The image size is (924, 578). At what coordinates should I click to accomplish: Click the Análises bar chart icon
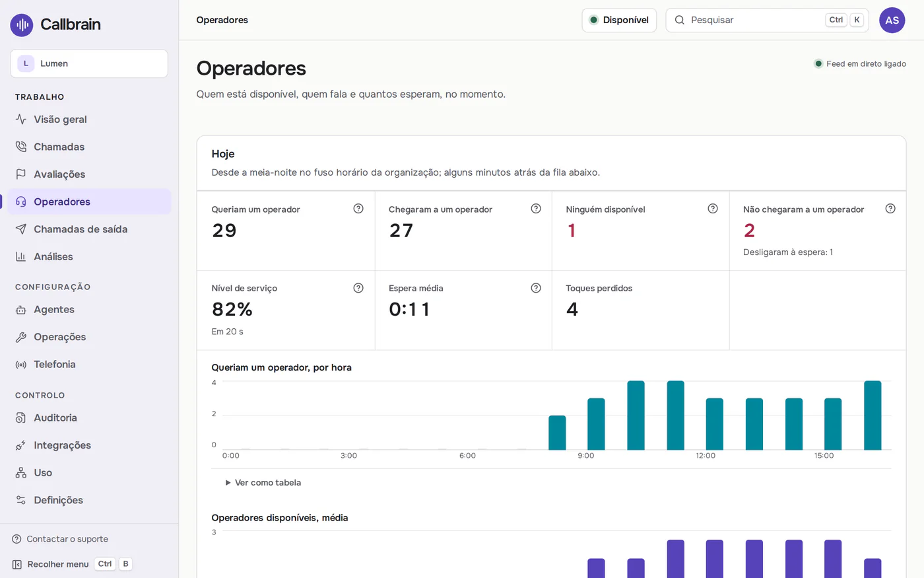point(21,256)
